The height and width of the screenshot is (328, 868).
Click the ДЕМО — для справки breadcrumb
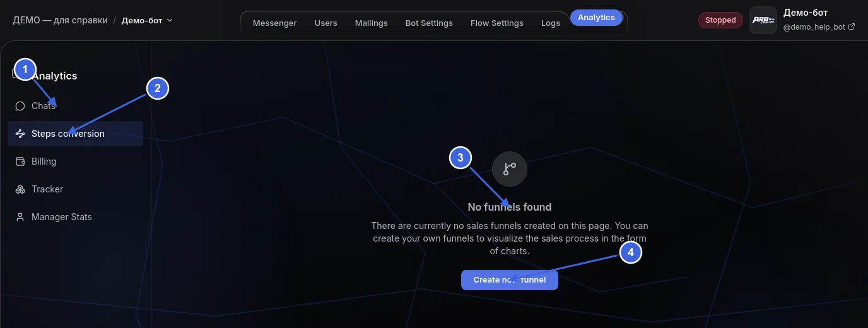pos(61,20)
